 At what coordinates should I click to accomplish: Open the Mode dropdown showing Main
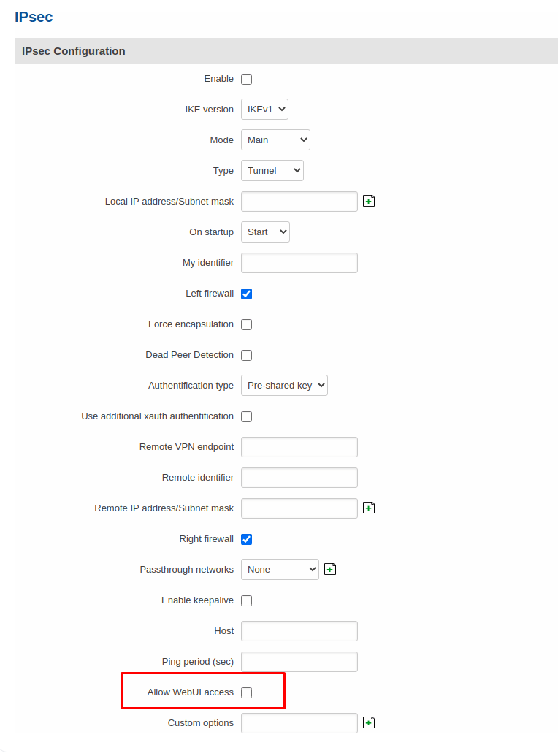pyautogui.click(x=275, y=140)
